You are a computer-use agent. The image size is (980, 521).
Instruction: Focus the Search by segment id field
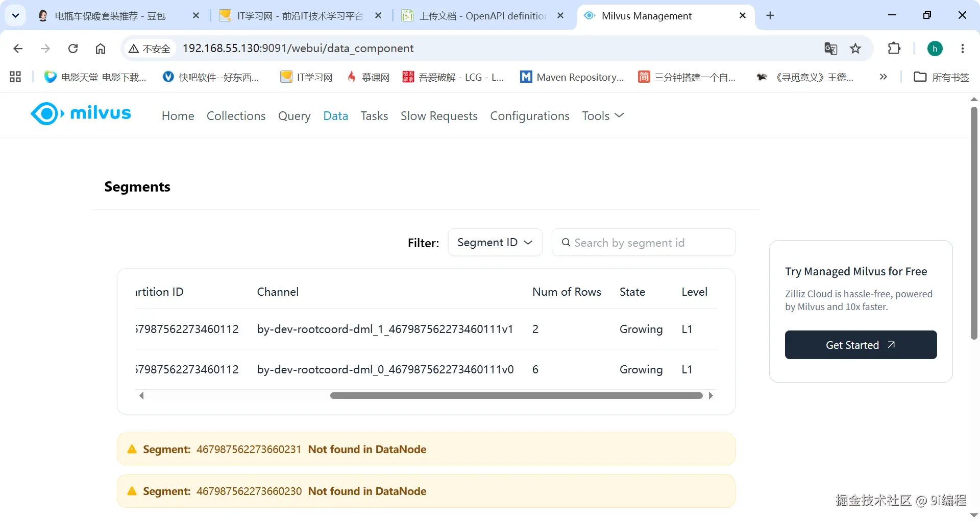pos(643,242)
